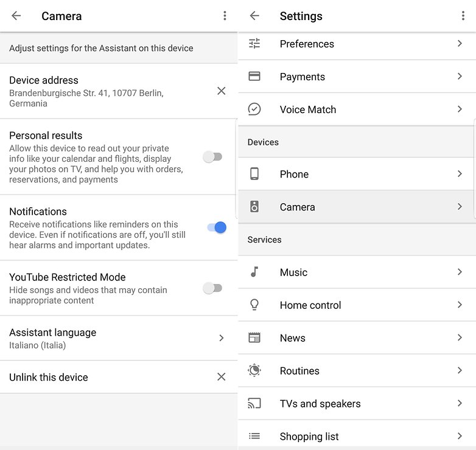The width and height of the screenshot is (476, 450).
Task: Click the Phone device icon
Action: (x=254, y=174)
